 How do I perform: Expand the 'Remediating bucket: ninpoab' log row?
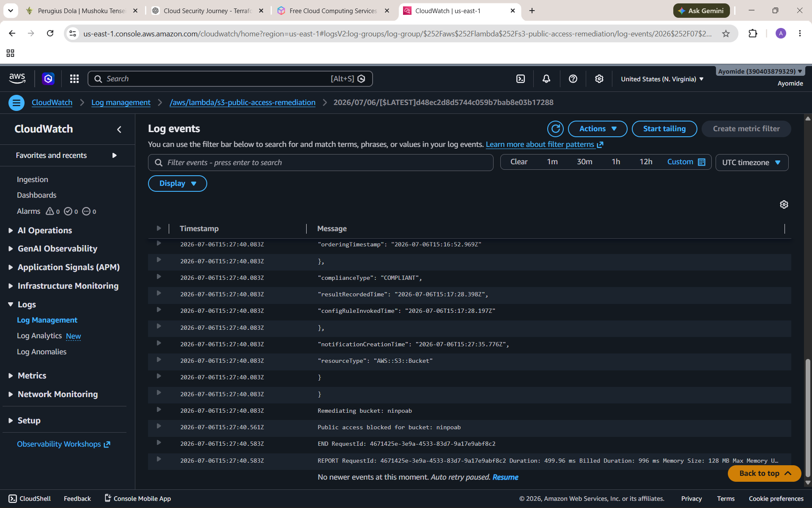tap(159, 410)
